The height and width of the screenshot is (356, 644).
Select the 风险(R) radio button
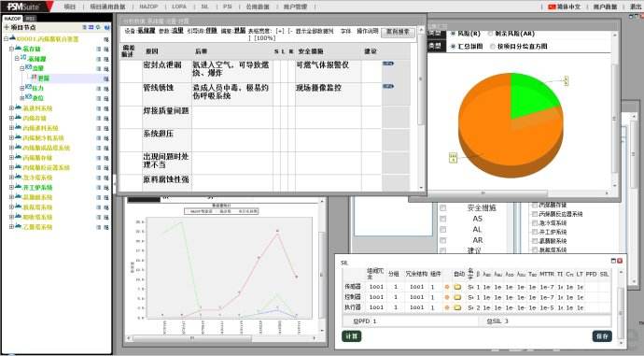pyautogui.click(x=454, y=34)
